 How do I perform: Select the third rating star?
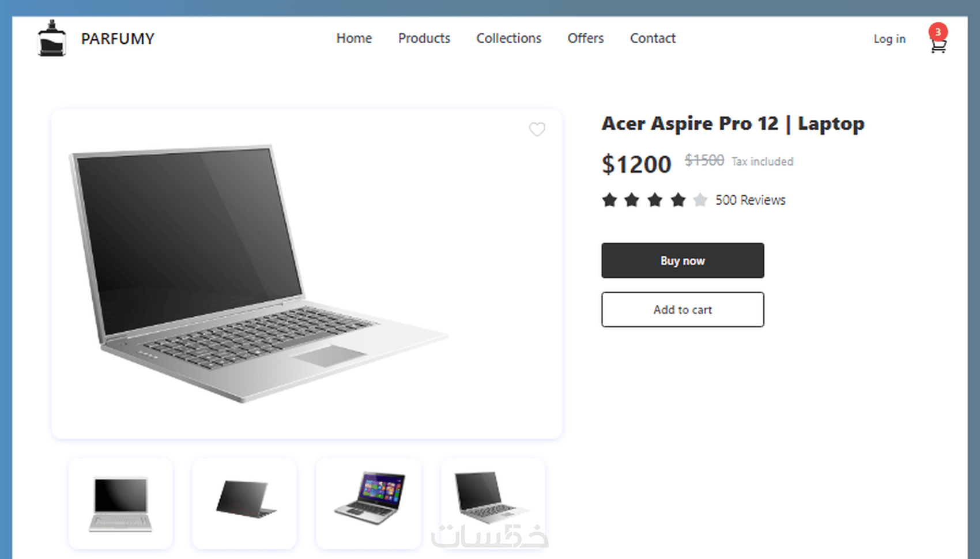pos(655,200)
